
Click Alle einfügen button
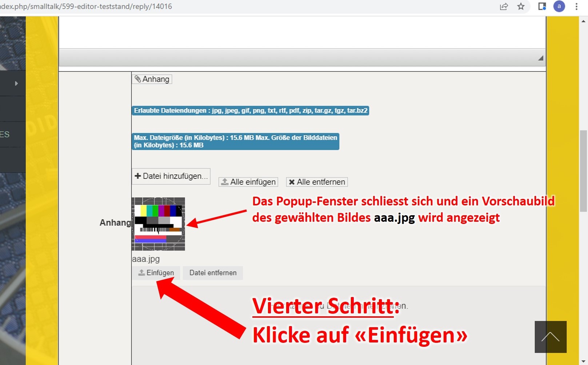point(248,182)
